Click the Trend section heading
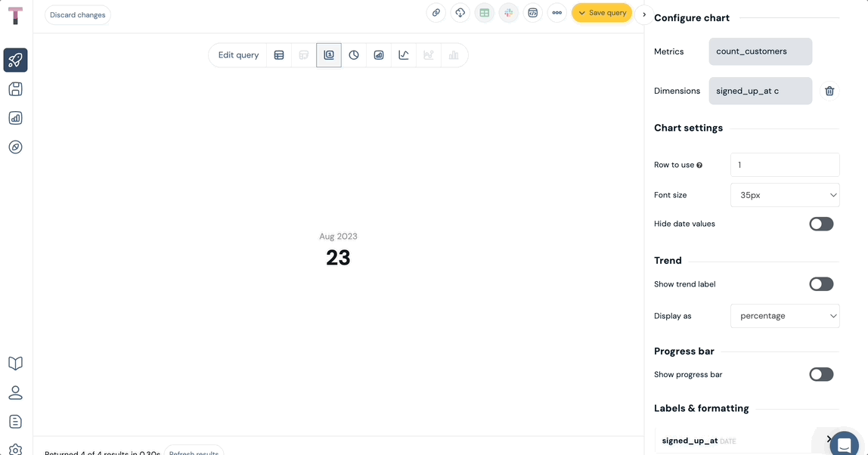 click(x=668, y=260)
